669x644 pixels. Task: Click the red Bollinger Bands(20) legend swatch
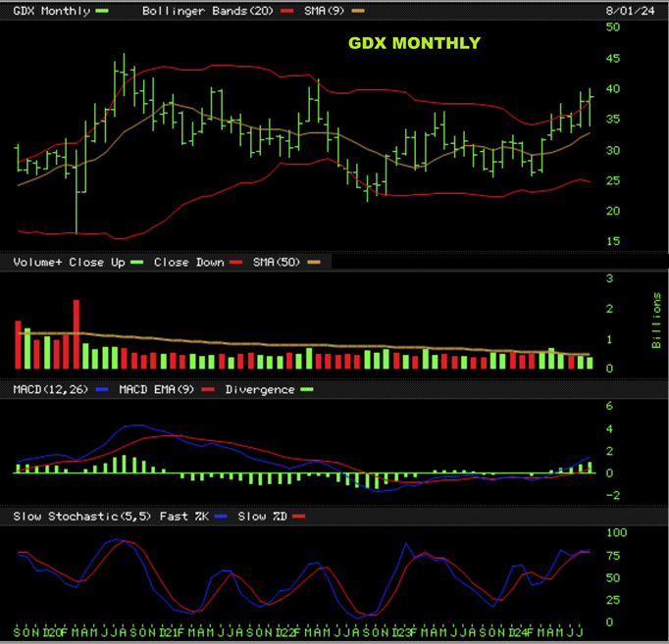(287, 11)
